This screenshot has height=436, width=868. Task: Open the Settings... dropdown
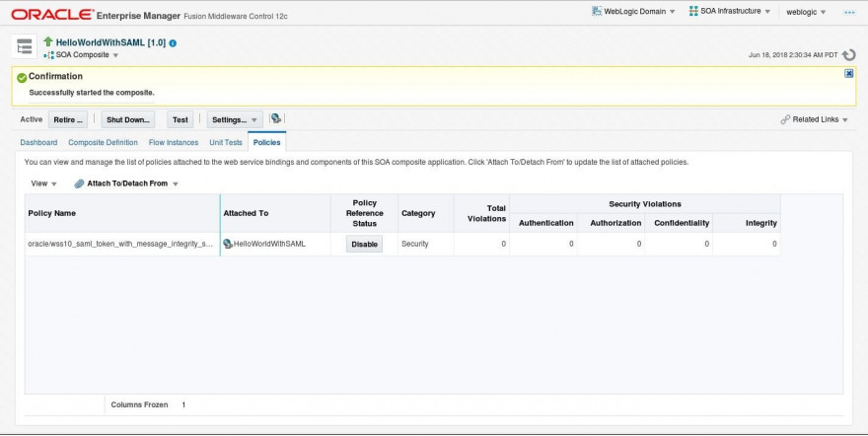pos(235,119)
